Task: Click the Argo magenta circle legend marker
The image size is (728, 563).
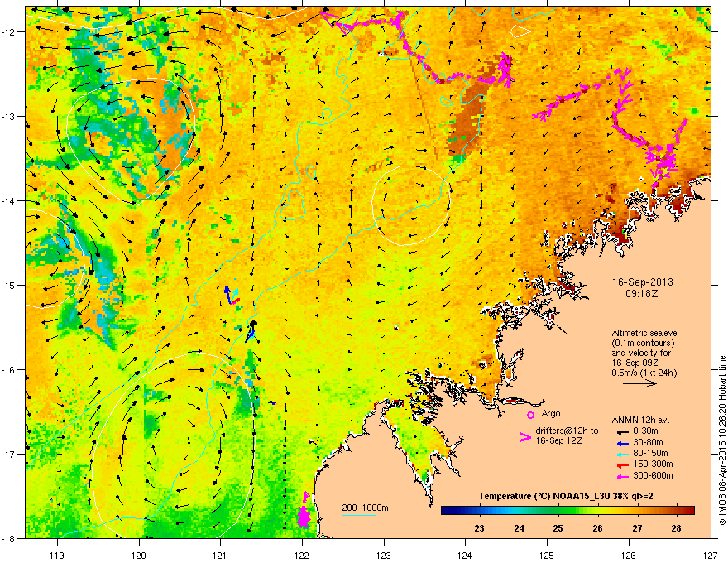Action: (530, 415)
